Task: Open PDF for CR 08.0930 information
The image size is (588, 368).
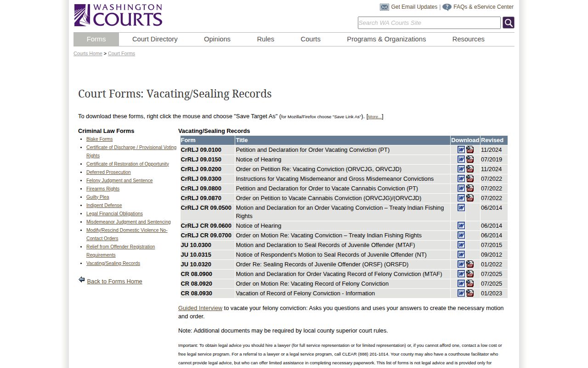Action: 470,293
